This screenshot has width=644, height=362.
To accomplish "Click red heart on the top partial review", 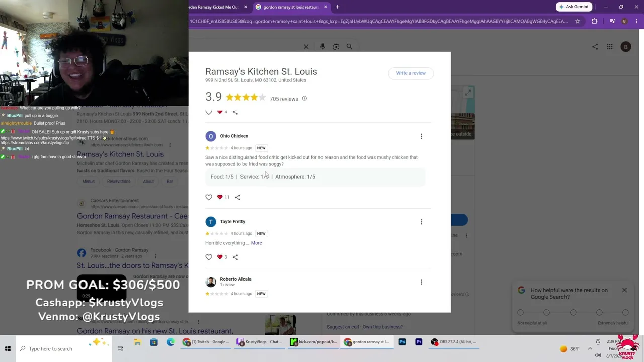I will pos(220,112).
